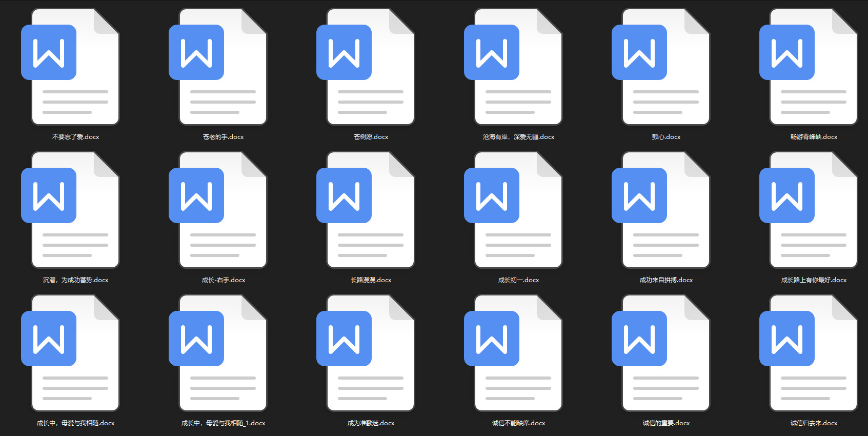Screen dimensions: 868x436
Task: Click the document icon for 沉潜，为成功蓄势.docx
Action: 70,210
